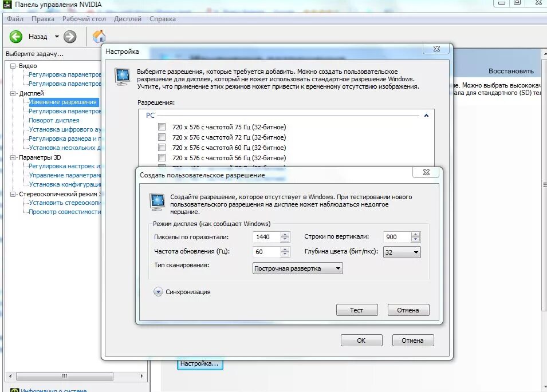Screen dimensions: 547x392
Task: Open Глубина цвета dropdown
Action: pos(402,252)
